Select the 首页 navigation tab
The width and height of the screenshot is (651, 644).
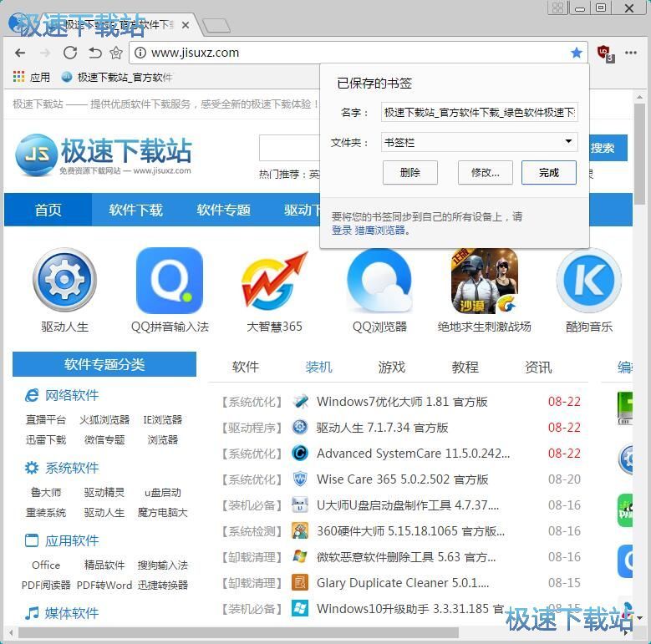[x=48, y=210]
